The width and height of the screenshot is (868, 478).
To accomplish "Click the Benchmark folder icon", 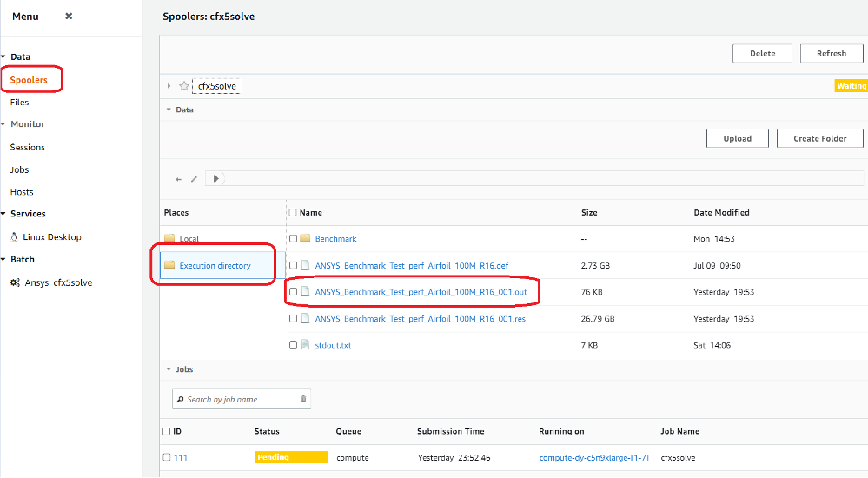I will (305, 238).
